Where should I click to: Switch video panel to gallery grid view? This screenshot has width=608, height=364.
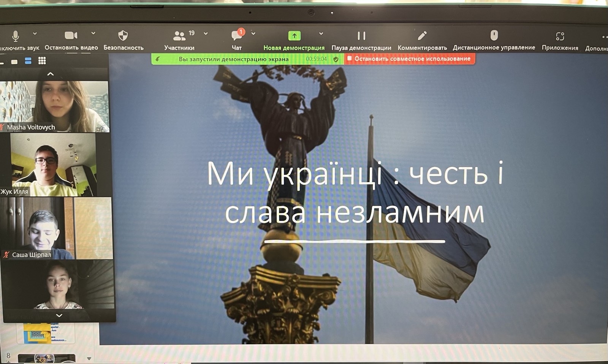point(42,61)
